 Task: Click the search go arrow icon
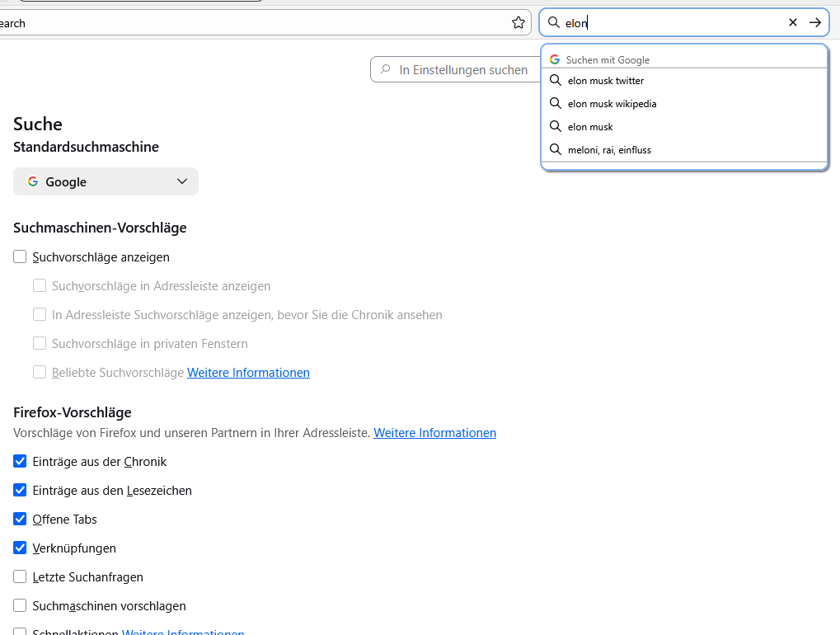tap(815, 22)
